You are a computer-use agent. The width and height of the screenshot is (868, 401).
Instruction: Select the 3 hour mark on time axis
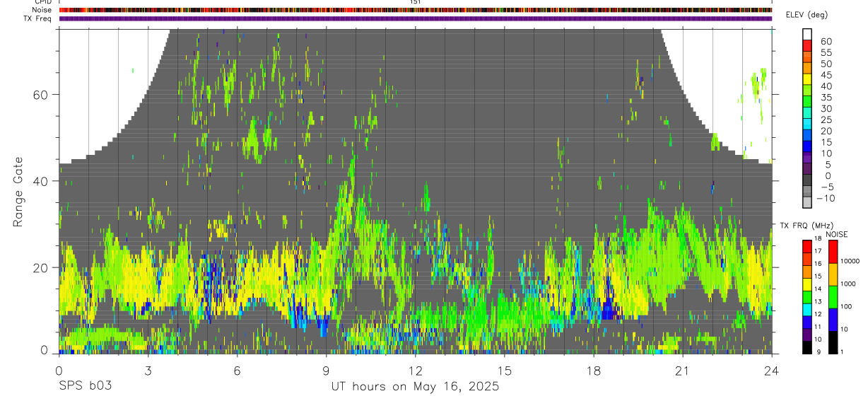(x=148, y=371)
